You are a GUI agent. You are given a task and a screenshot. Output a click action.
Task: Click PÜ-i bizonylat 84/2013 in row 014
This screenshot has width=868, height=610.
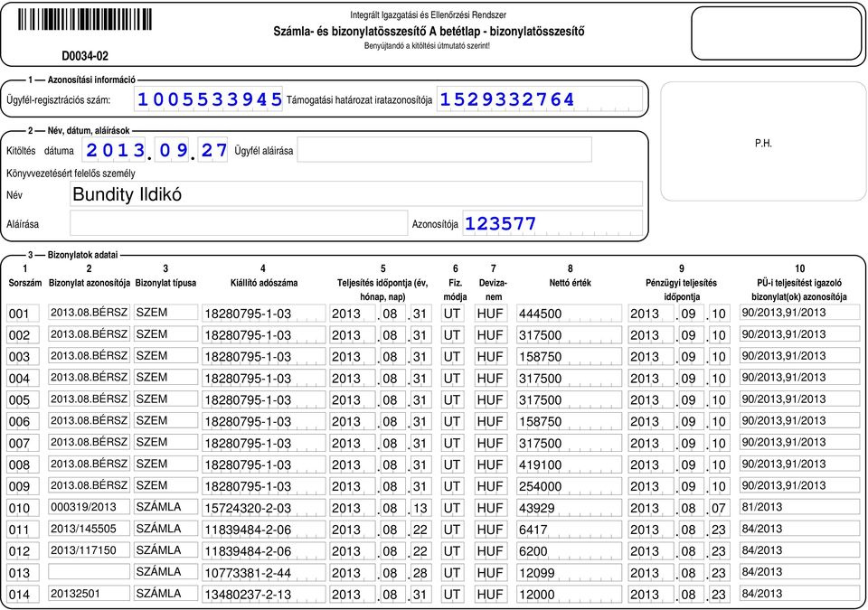click(800, 594)
